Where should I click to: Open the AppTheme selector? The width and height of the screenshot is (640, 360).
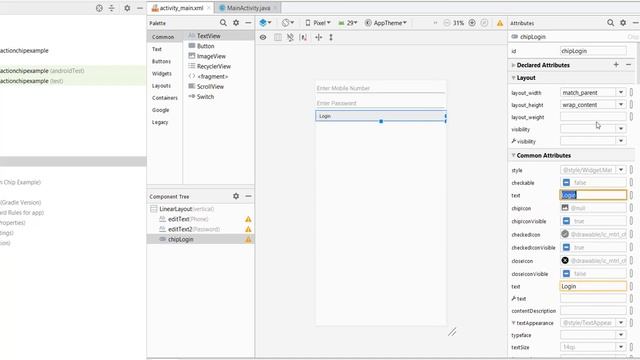pyautogui.click(x=386, y=23)
